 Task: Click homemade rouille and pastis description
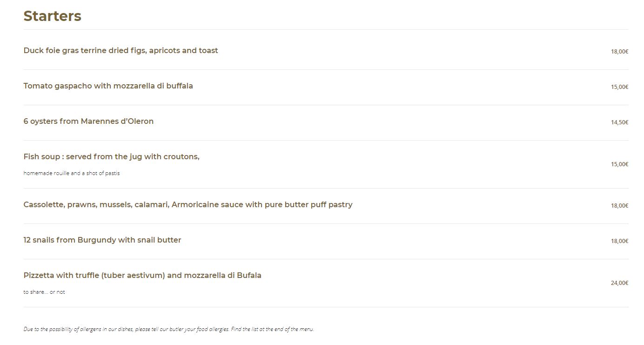point(72,173)
